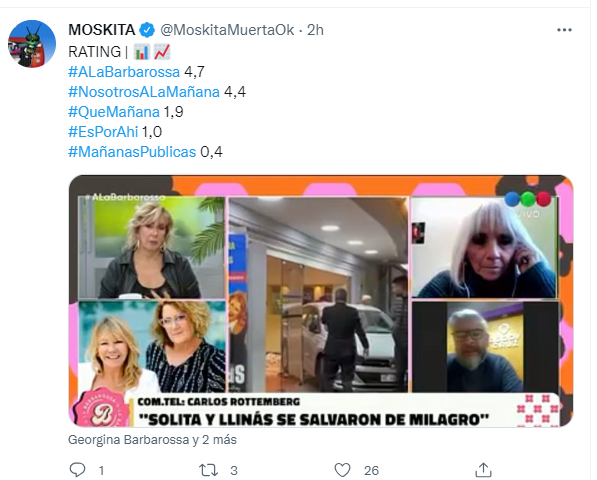597x480 pixels.
Task: Click the MOSKITA profile avatar
Action: click(32, 44)
